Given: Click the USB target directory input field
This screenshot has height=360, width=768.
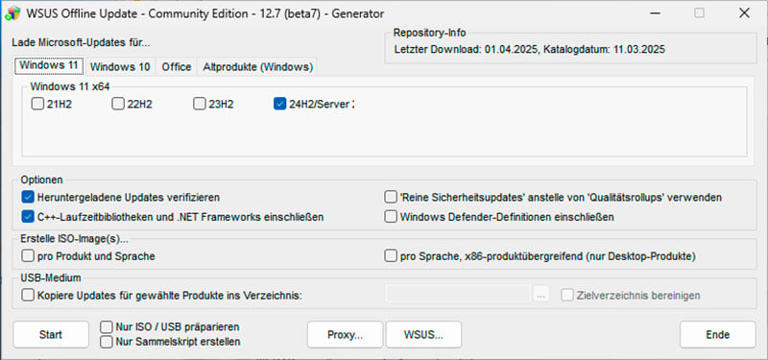Looking at the screenshot, I should [x=458, y=294].
